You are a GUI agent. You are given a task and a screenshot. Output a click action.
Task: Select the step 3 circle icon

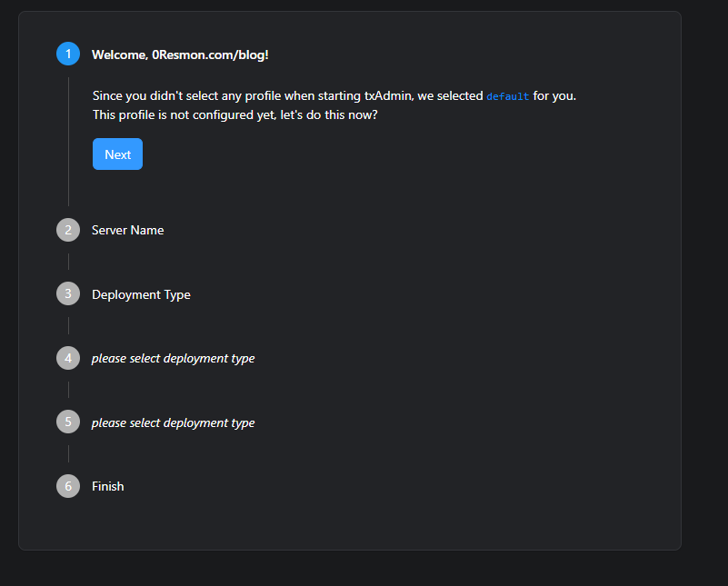tap(68, 293)
